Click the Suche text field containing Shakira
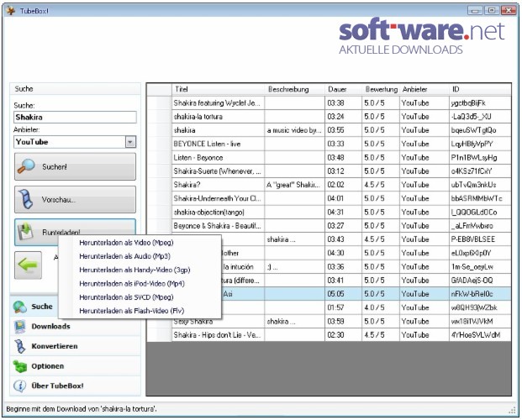 pos(76,117)
